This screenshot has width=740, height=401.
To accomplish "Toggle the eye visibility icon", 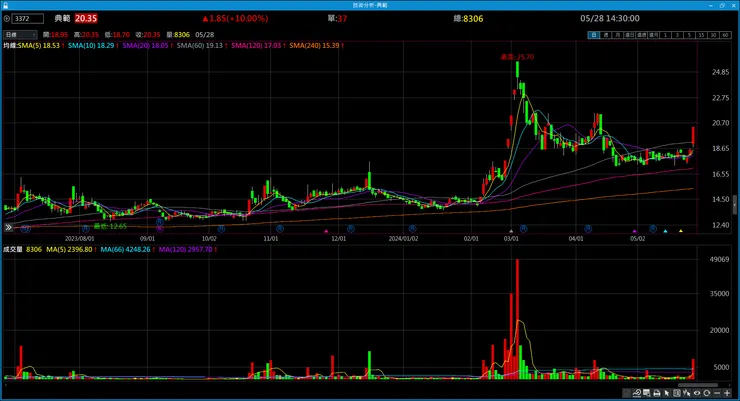I will tap(697, 393).
